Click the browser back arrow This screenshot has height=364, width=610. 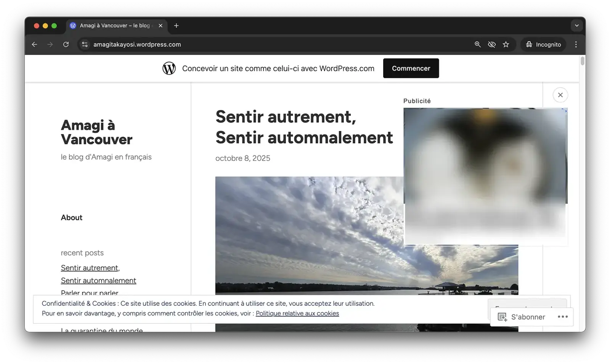(34, 45)
